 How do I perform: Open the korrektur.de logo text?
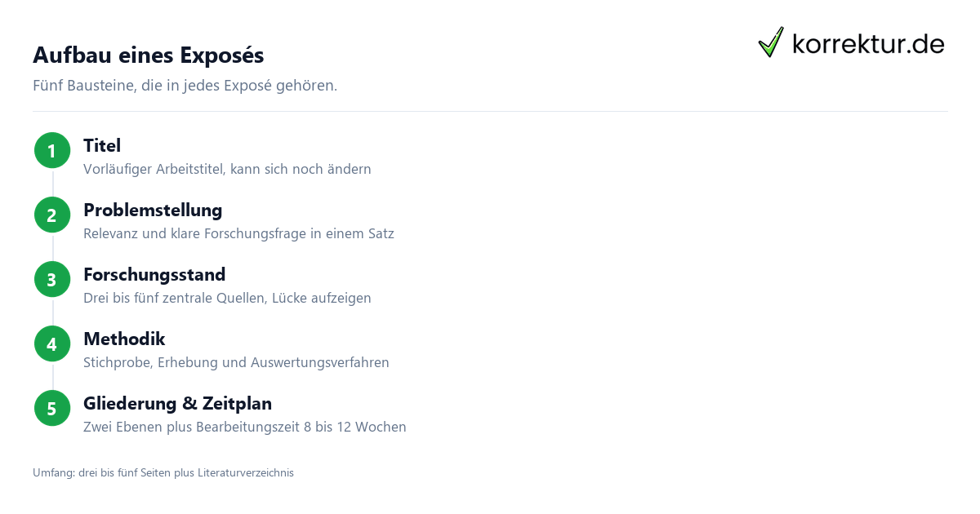[x=868, y=44]
